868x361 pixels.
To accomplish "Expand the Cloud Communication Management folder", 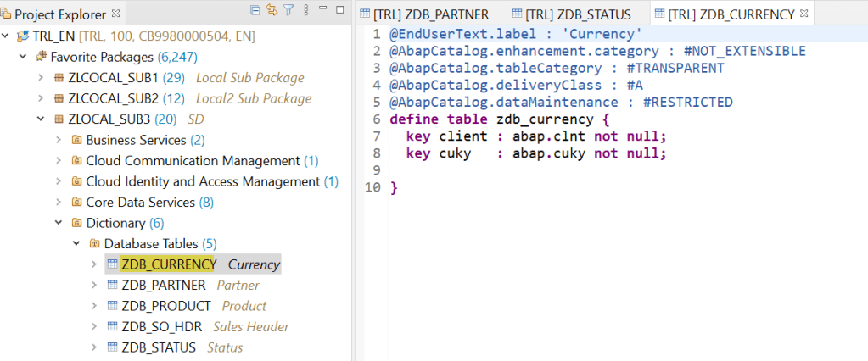I will pyautogui.click(x=59, y=161).
